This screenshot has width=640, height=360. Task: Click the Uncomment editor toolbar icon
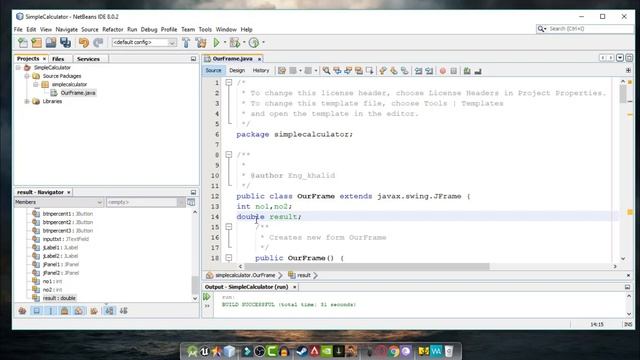click(x=478, y=71)
